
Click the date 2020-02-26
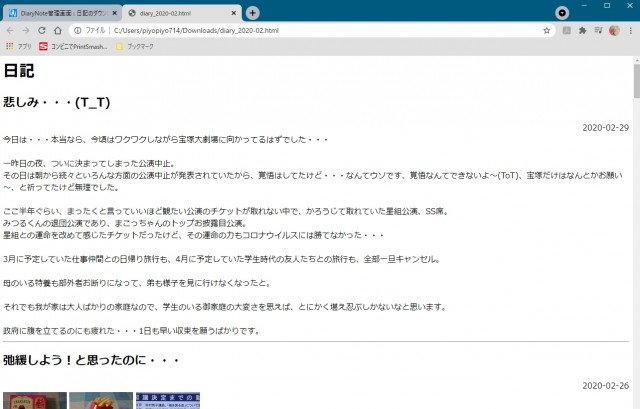click(x=605, y=386)
